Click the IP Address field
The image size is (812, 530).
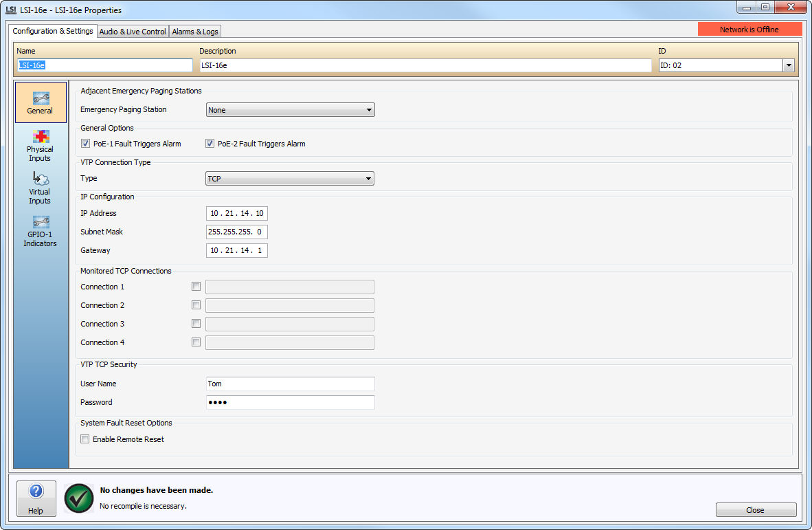(236, 214)
